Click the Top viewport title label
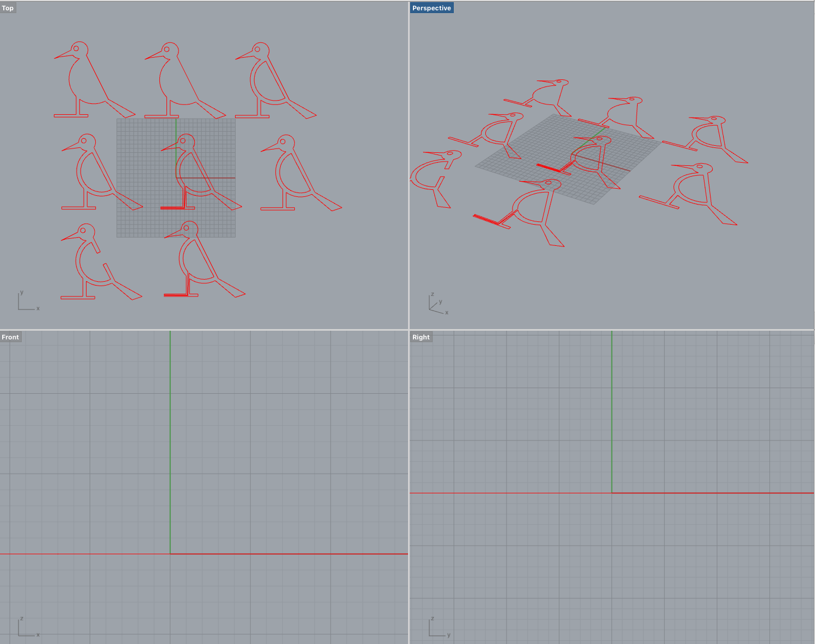Screen dimensions: 815x644 tap(8, 8)
